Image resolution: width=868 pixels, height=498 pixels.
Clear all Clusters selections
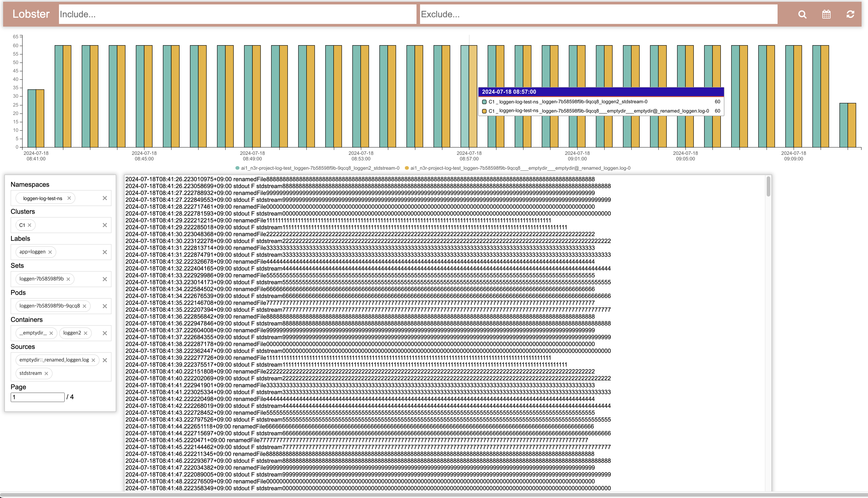[105, 225]
